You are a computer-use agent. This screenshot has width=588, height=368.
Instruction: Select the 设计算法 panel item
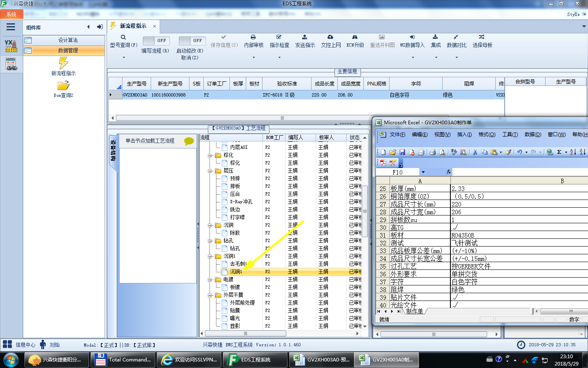tap(64, 40)
